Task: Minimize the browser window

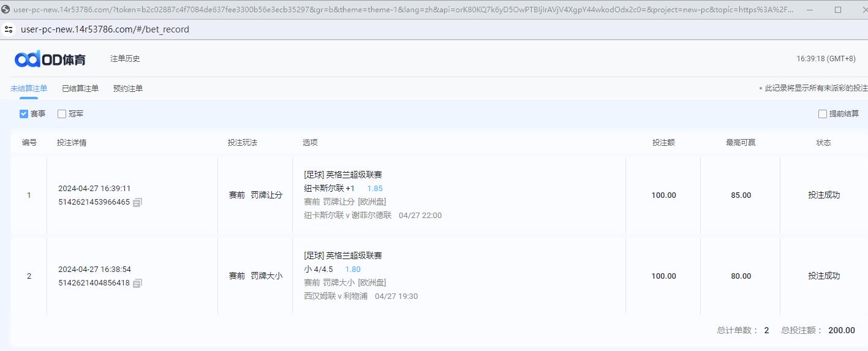Action: 811,10
